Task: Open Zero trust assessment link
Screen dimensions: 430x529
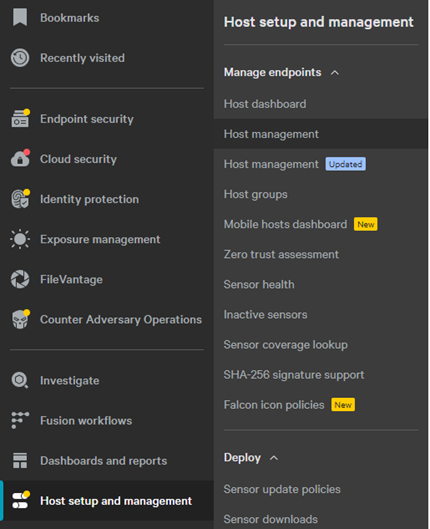Action: coord(281,254)
